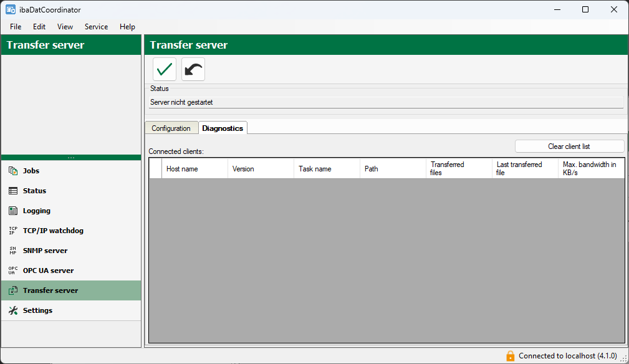Select Transfer server in the sidebar
The height and width of the screenshot is (364, 629).
pyautogui.click(x=71, y=290)
